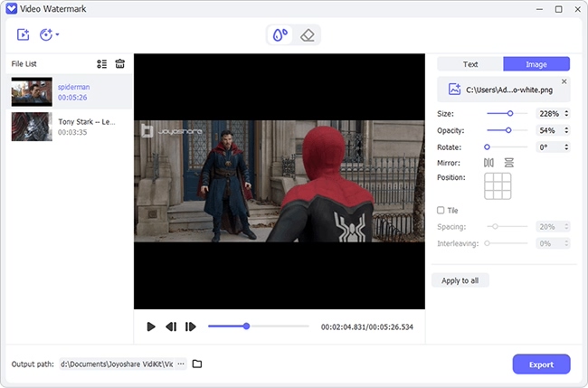Select the Tony Stark video thumbnail
Viewport: 588px width, 388px height.
pyautogui.click(x=32, y=127)
